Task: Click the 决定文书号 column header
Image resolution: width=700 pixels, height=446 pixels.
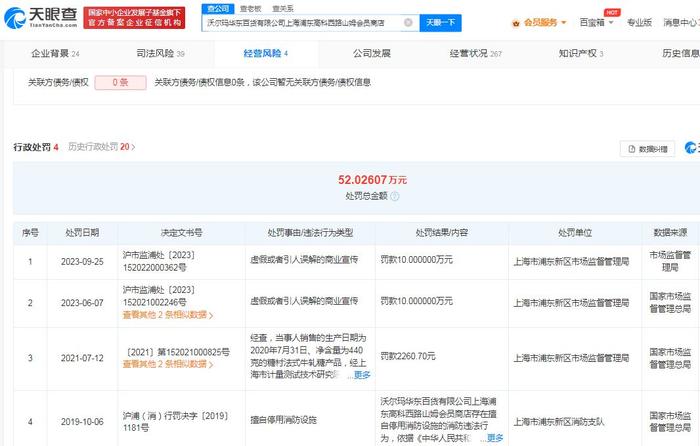Action: [x=181, y=233]
